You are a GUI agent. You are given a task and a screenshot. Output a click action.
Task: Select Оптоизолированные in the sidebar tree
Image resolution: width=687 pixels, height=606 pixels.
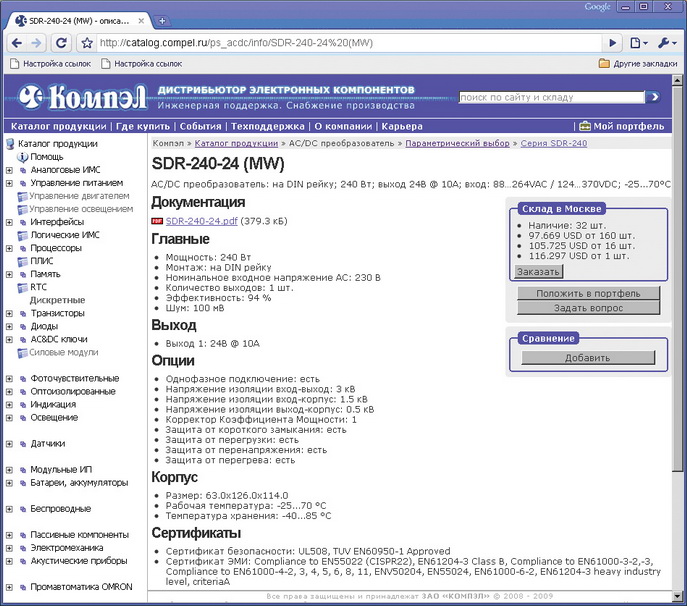coord(73,391)
